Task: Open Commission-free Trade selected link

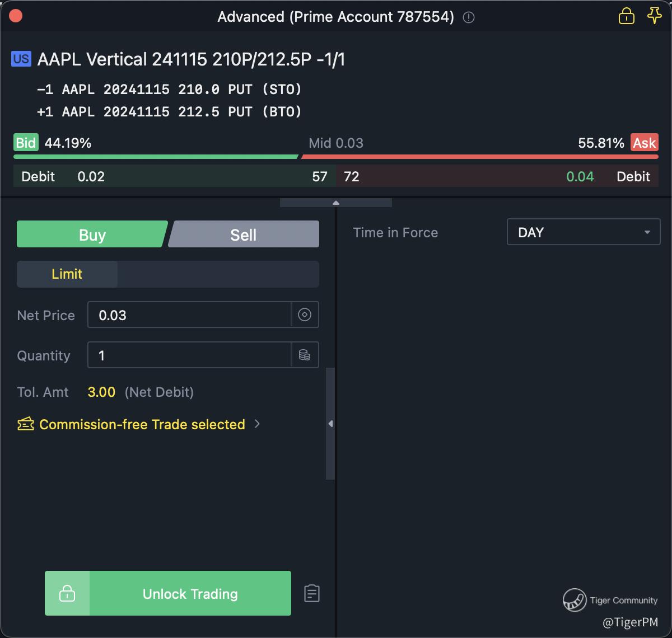Action: 142,424
